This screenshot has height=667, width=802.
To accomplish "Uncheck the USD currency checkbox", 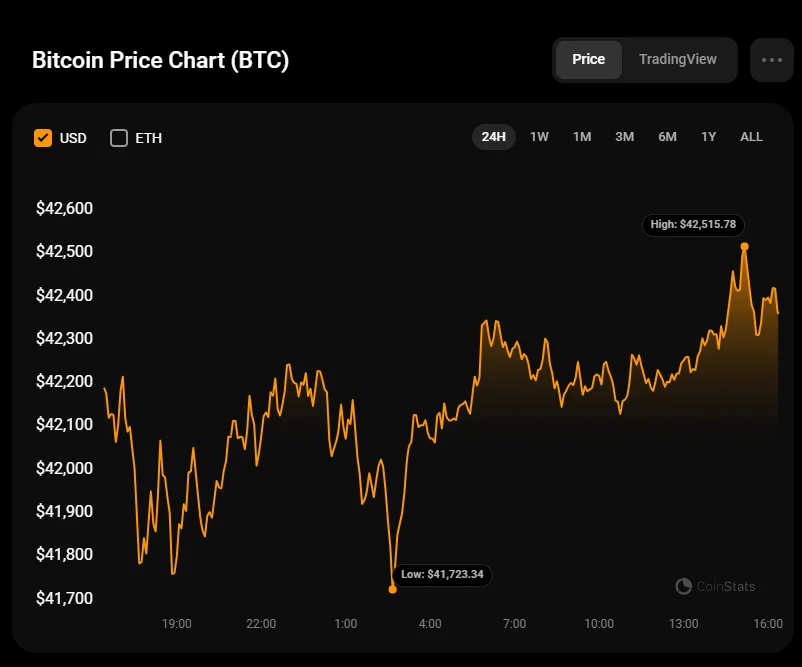I will click(x=43, y=138).
